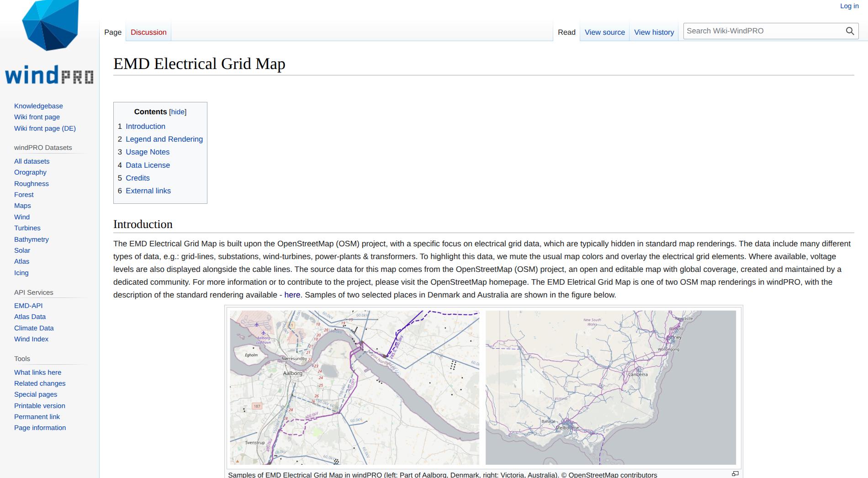Open the Page tab
Screen dimensions: 868x478
click(x=113, y=32)
